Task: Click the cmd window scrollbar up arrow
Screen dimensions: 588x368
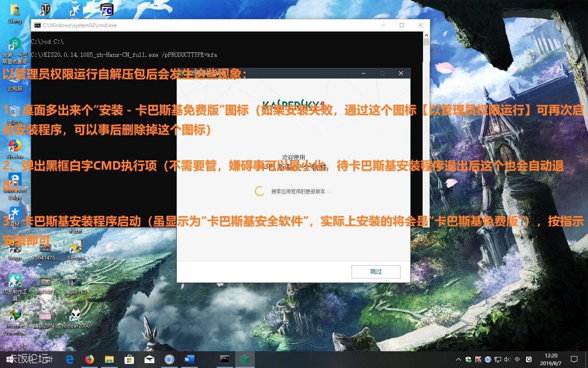Action: tap(426, 35)
